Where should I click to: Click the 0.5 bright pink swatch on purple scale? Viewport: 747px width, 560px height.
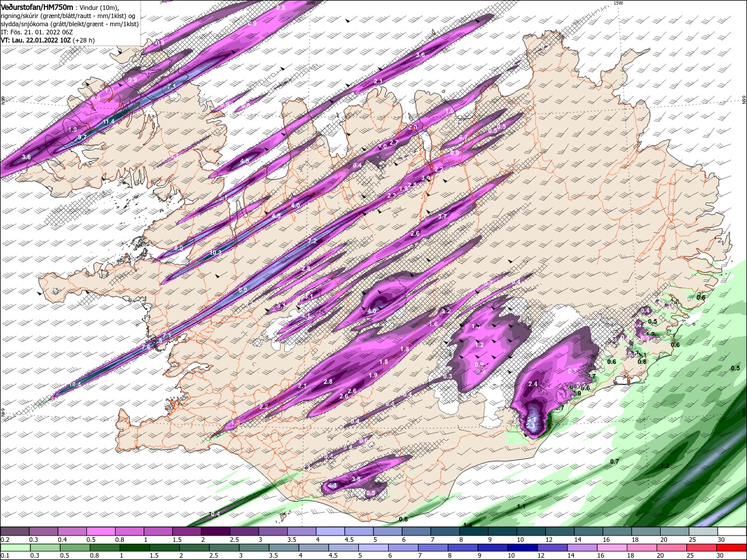tap(101, 531)
